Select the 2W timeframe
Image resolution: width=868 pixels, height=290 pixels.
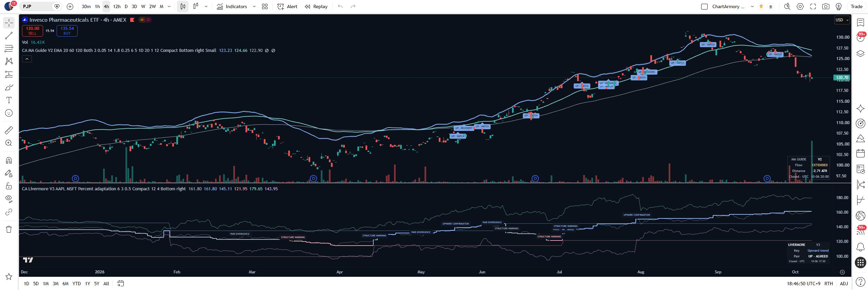point(153,6)
